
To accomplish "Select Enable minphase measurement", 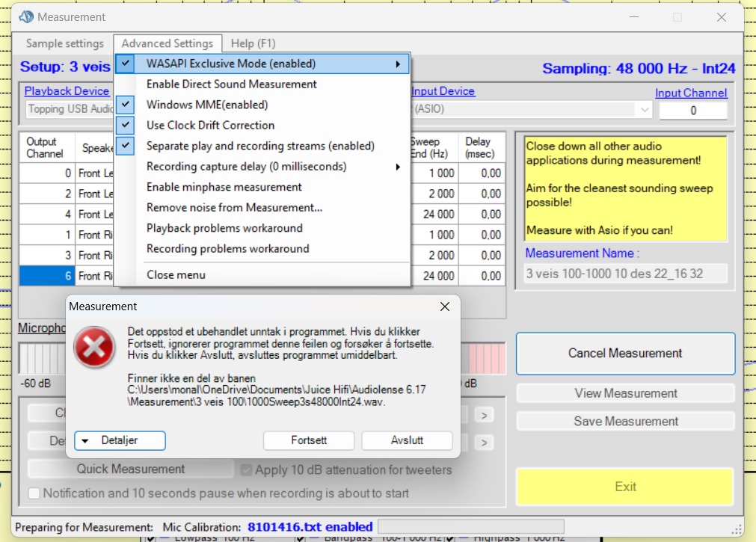I will click(224, 187).
